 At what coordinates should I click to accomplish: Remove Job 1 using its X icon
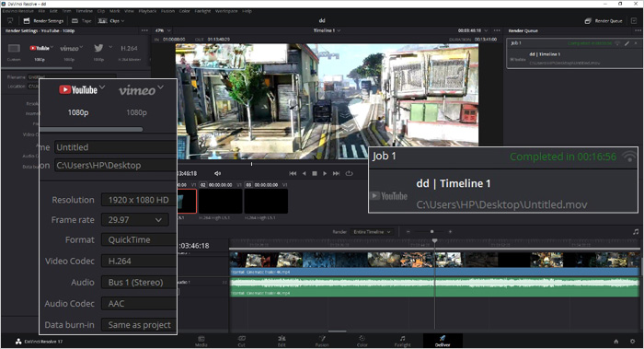[637, 42]
